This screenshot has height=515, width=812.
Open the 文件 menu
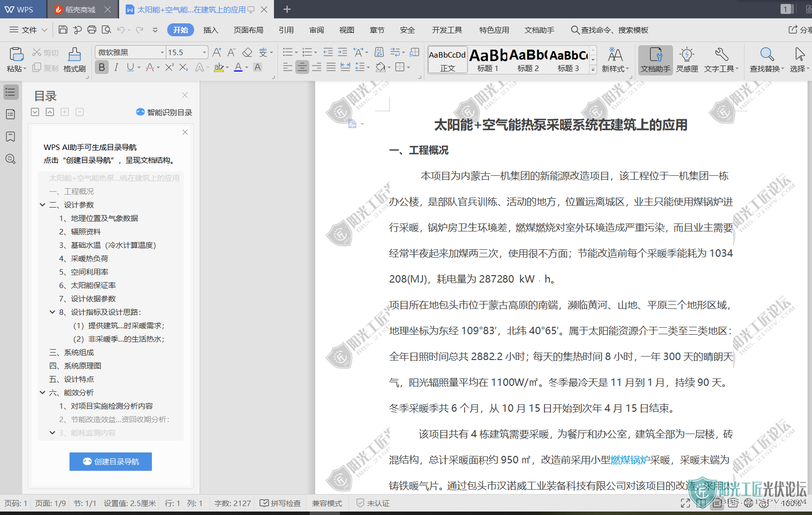point(28,30)
